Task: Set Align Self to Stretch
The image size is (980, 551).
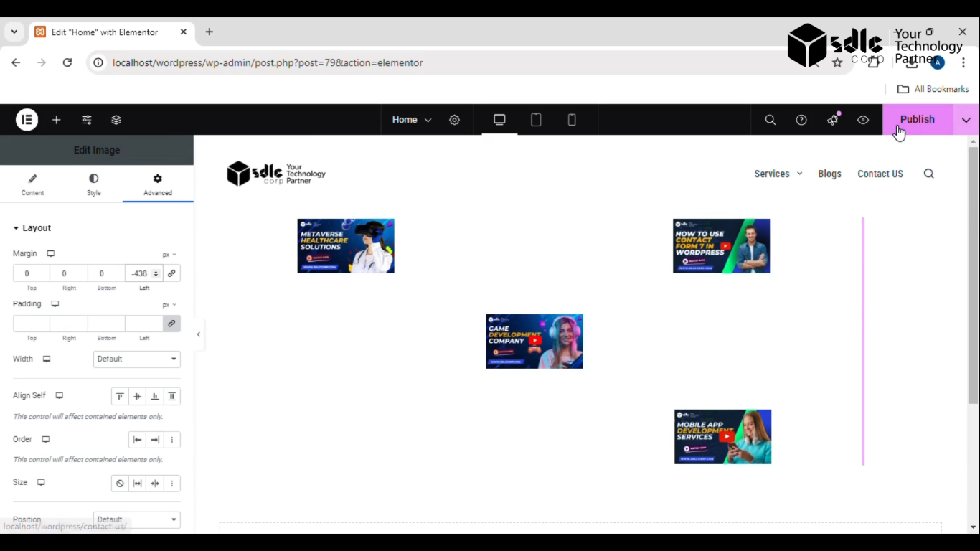Action: pos(171,396)
